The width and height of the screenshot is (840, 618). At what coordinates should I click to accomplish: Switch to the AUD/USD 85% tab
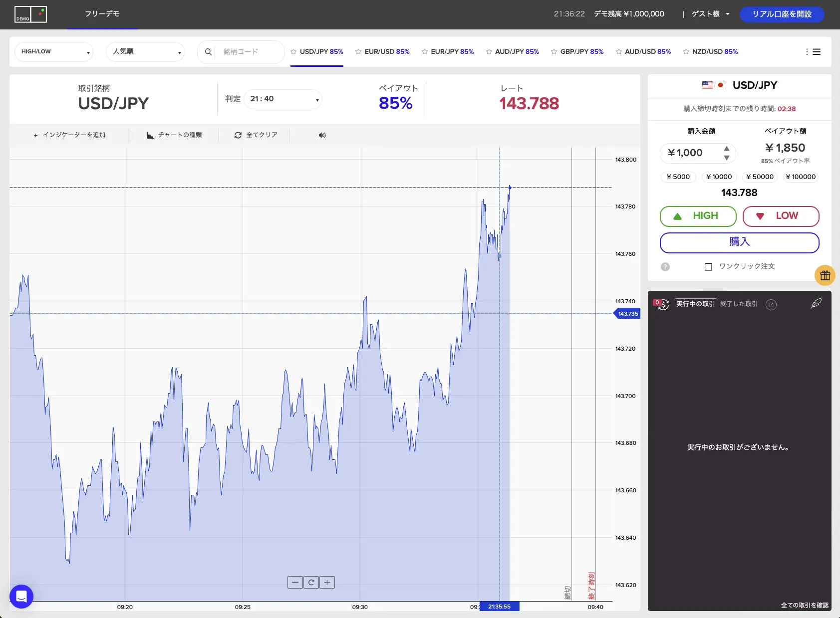point(648,52)
